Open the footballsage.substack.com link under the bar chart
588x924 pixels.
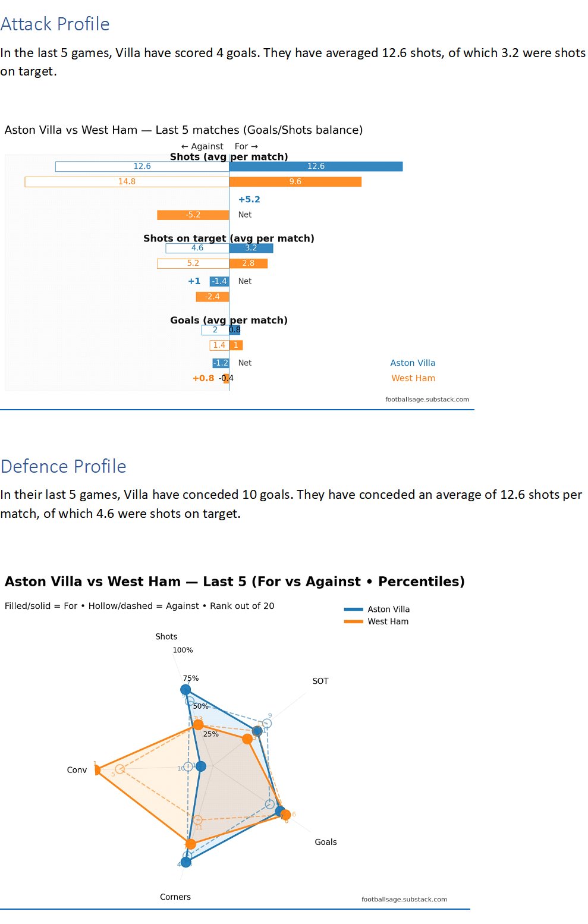(427, 400)
